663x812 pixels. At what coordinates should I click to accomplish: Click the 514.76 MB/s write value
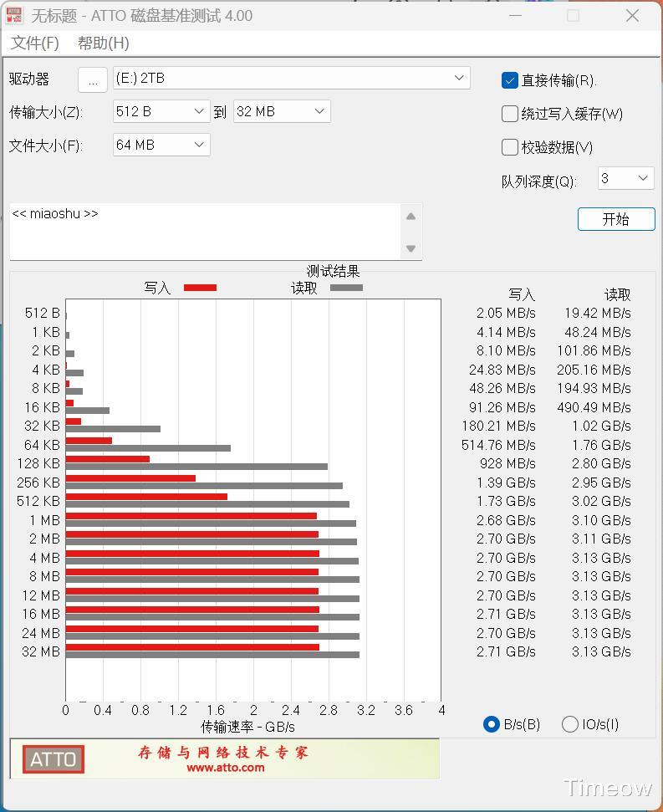point(498,446)
